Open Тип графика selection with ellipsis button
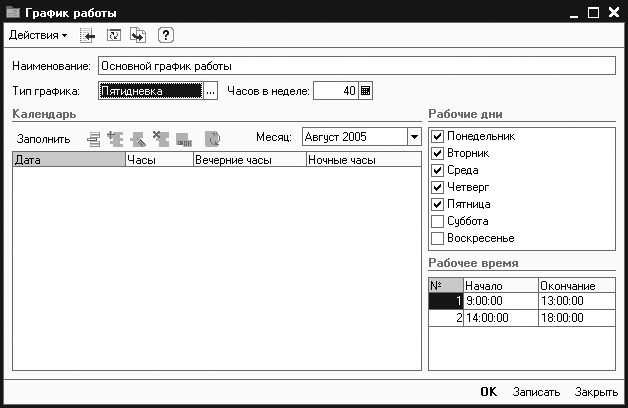This screenshot has height=408, width=628. pos(210,90)
